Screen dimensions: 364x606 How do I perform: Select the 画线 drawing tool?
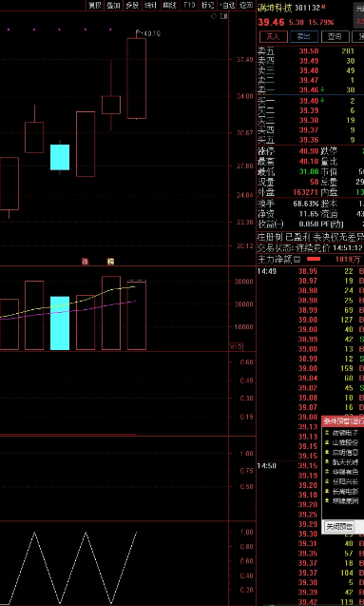(169, 5)
